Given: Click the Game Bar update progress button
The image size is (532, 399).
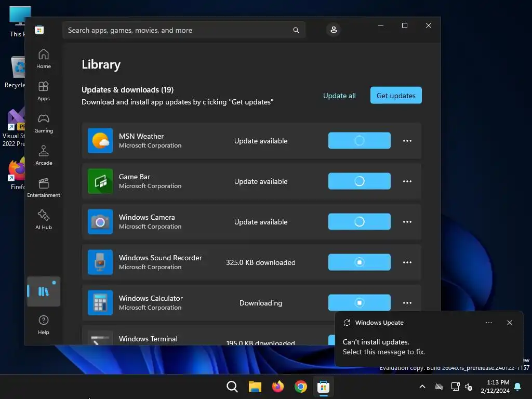Looking at the screenshot, I should point(360,181).
